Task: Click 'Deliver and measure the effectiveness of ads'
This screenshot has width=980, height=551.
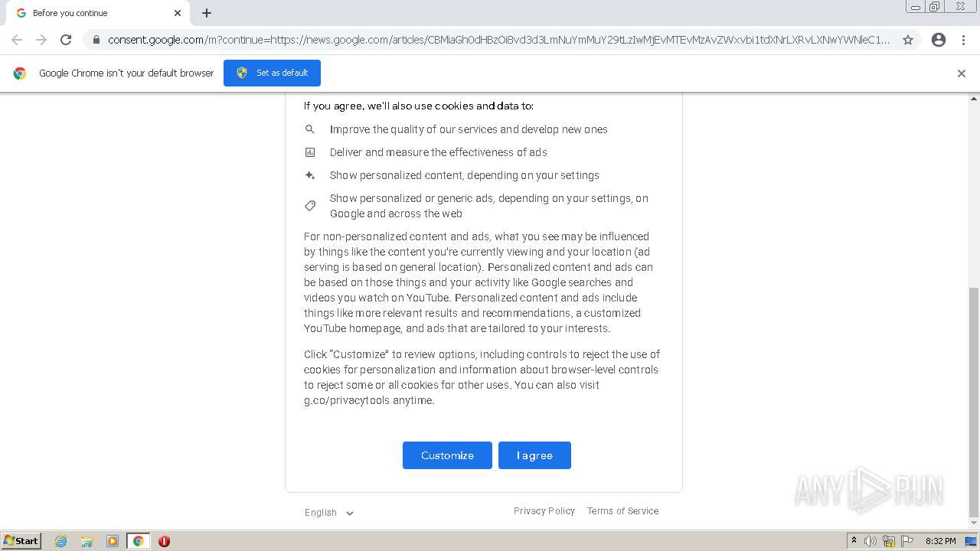Action: pyautogui.click(x=439, y=152)
